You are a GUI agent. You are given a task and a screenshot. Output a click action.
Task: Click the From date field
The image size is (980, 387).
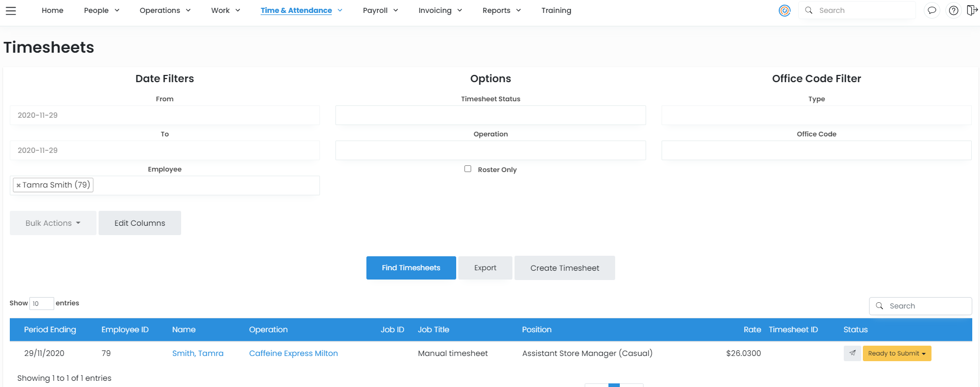165,115
